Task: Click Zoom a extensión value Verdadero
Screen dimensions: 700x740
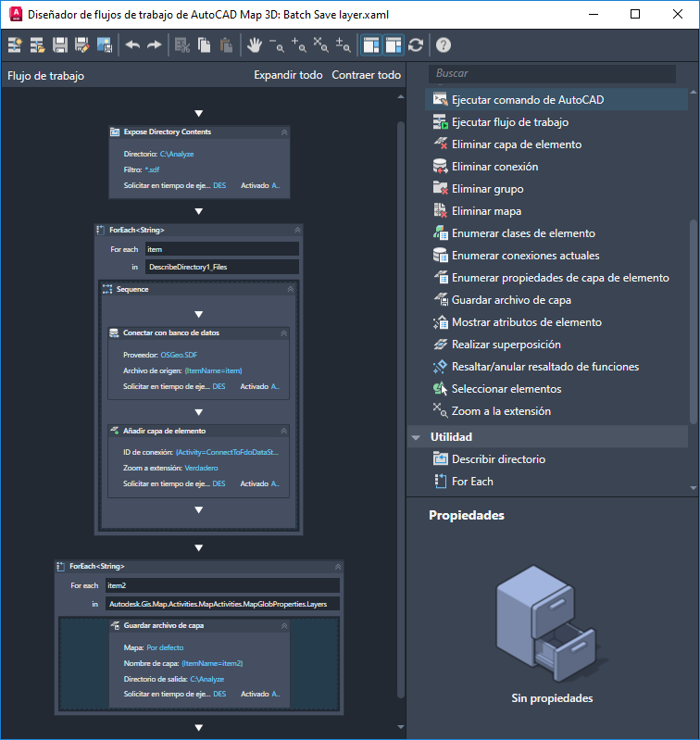Action: click(202, 468)
